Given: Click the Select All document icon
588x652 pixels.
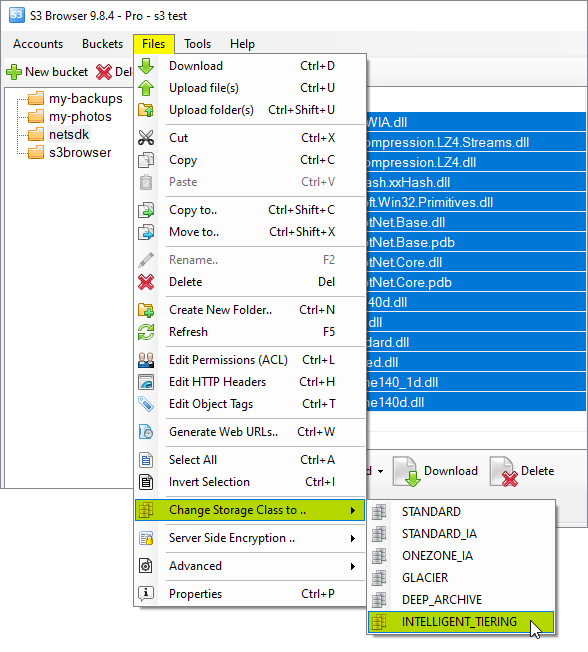Looking at the screenshot, I should 146,460.
